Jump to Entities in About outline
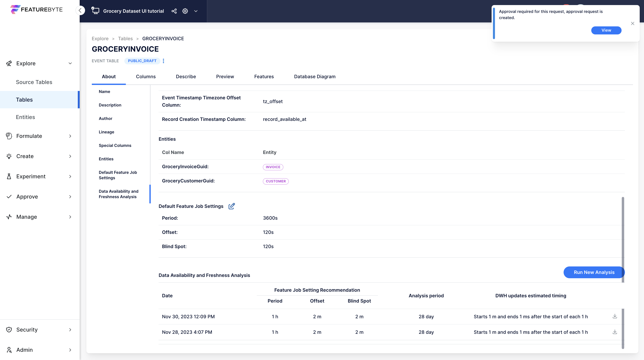This screenshot has width=644, height=360. [x=106, y=159]
